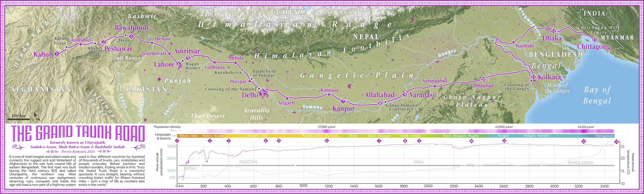Click the 'Pahsto, Dari' language segment
The width and height of the screenshot is (644, 194).
tap(189, 136)
